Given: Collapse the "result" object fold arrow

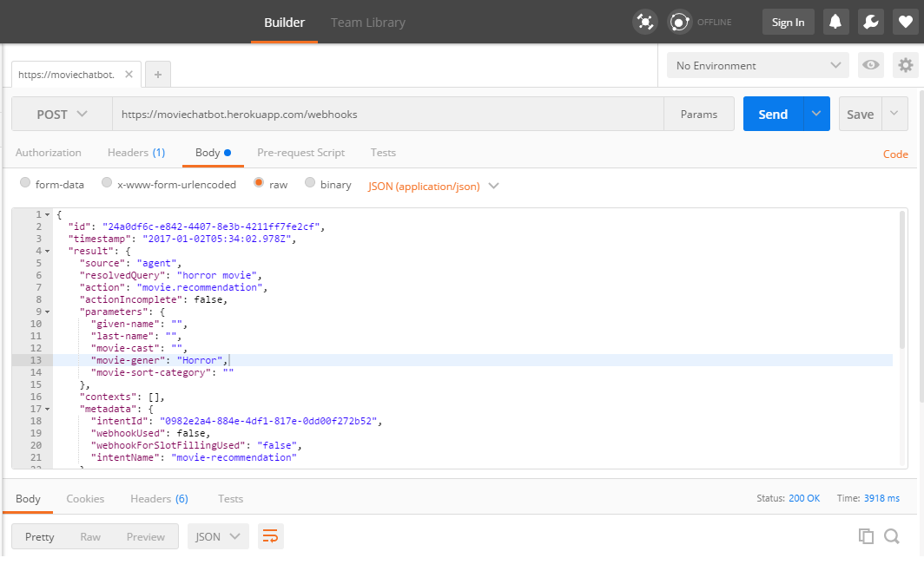Looking at the screenshot, I should coord(47,252).
